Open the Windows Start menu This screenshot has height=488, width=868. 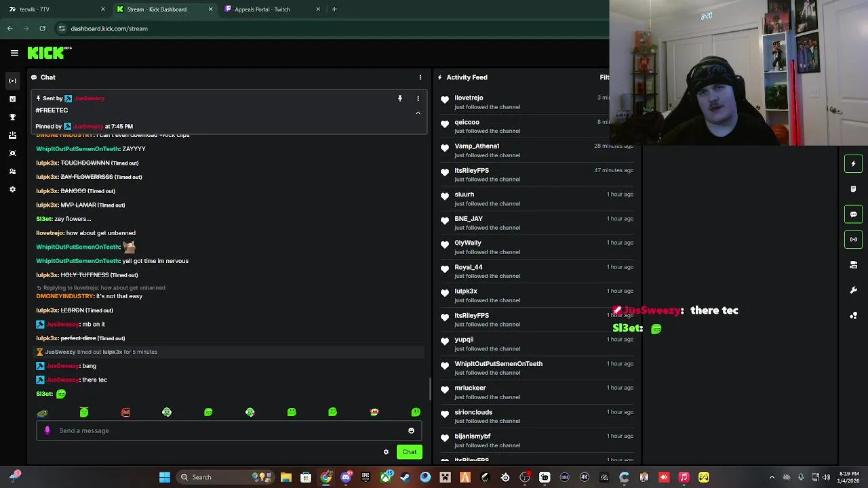pyautogui.click(x=165, y=477)
